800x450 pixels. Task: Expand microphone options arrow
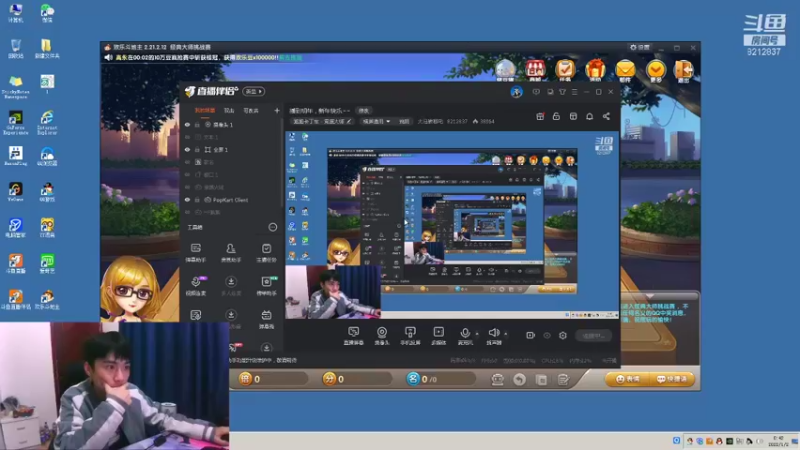(x=477, y=334)
